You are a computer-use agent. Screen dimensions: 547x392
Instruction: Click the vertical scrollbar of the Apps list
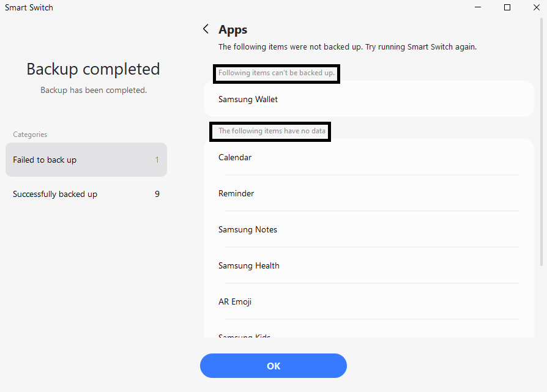[541, 142]
